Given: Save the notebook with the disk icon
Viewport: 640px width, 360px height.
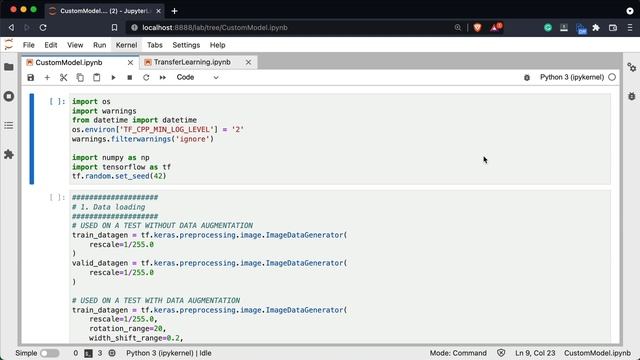Looking at the screenshot, I should 31,78.
